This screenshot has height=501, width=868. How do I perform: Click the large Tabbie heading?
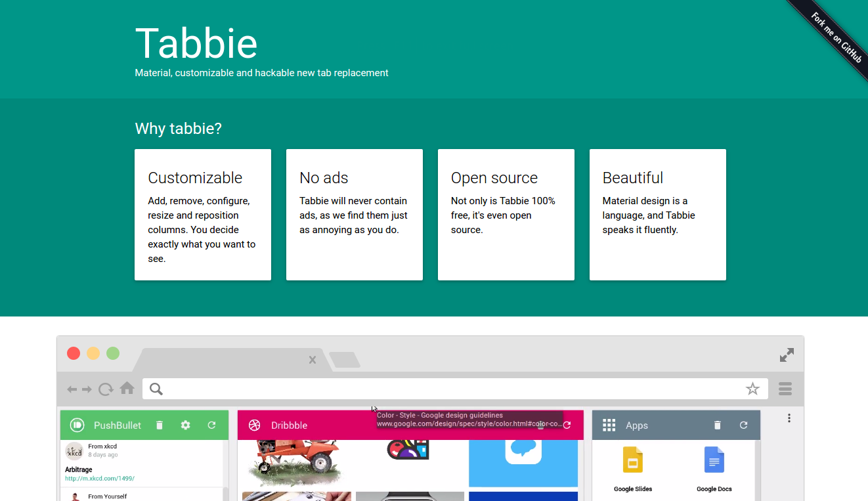click(x=196, y=43)
